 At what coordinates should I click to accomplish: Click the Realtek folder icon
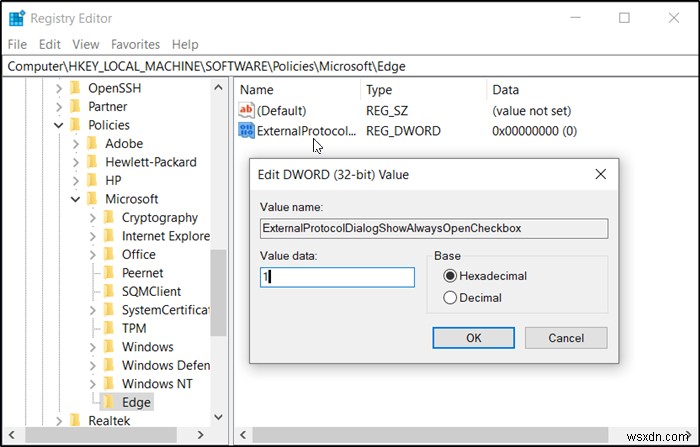(75, 421)
